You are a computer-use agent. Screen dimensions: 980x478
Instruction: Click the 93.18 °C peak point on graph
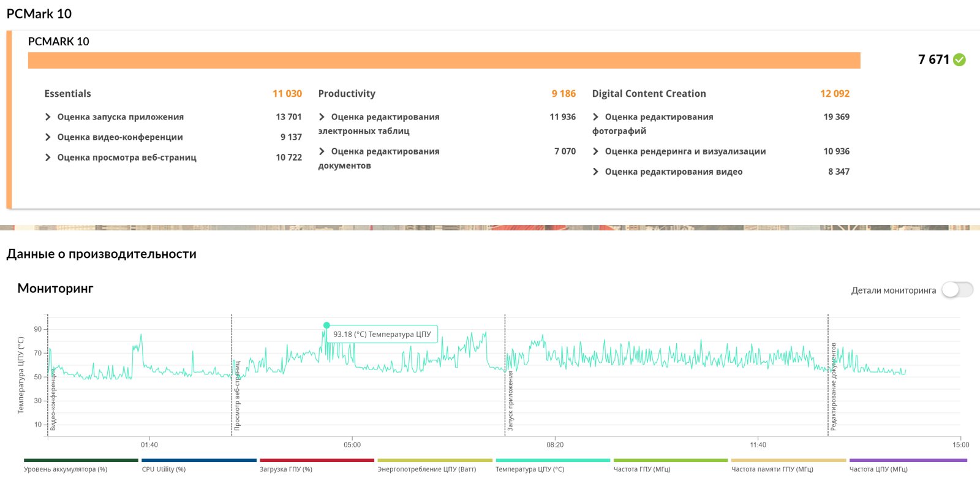[326, 325]
